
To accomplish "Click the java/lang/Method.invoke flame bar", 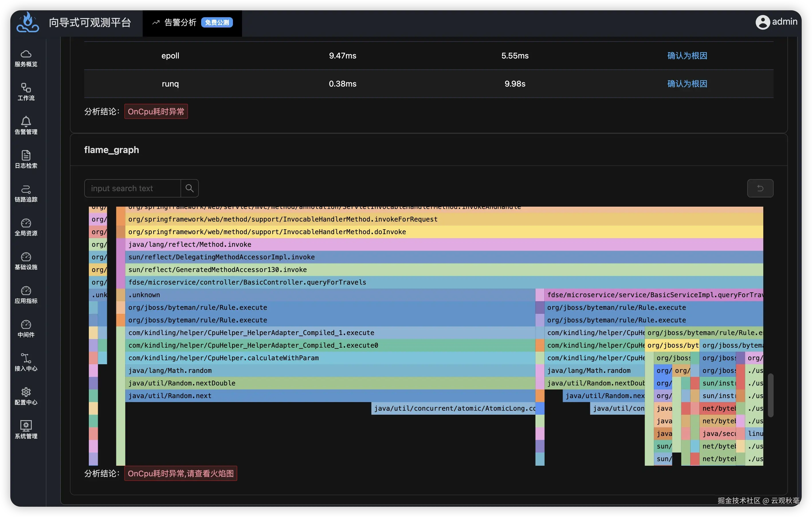I will coord(189,244).
